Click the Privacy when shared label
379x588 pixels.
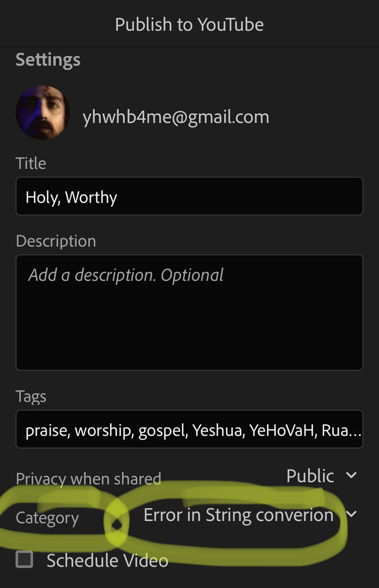coord(88,479)
